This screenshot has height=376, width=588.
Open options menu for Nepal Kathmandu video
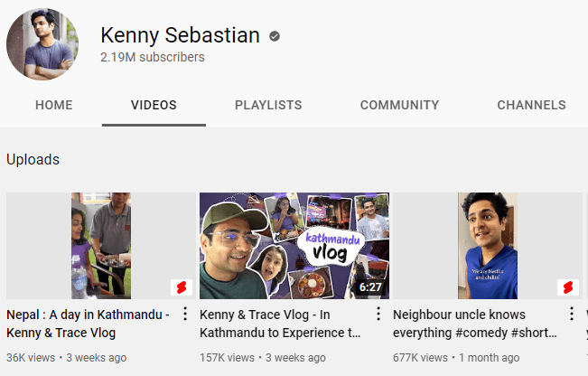click(185, 314)
